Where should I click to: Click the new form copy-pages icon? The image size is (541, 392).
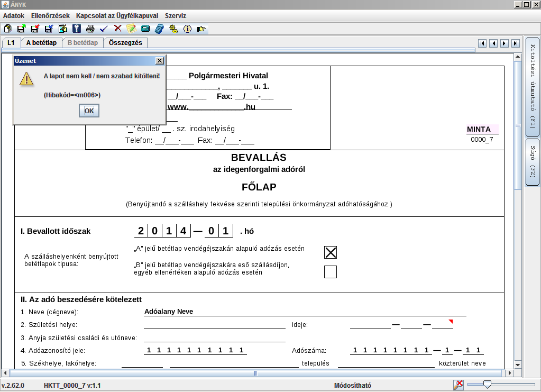coord(7,29)
